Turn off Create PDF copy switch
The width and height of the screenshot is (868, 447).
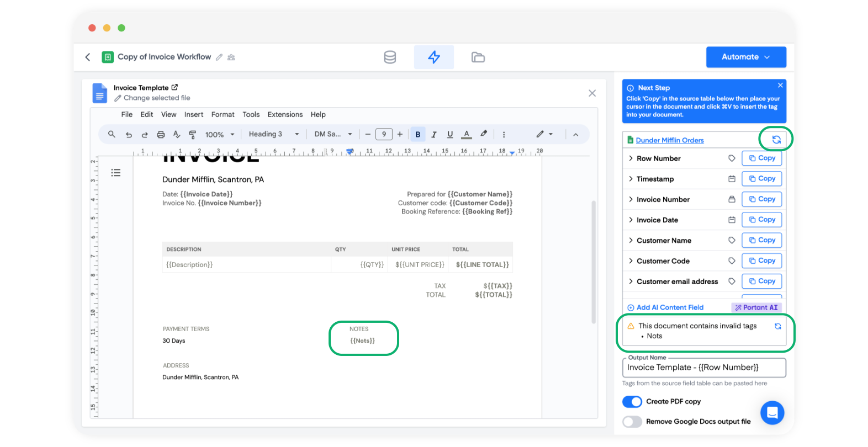coord(632,402)
